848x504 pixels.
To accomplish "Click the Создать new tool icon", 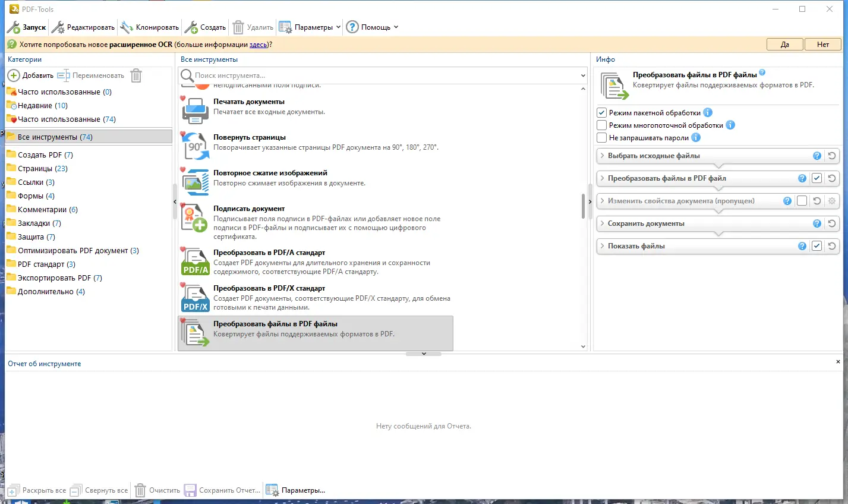I will [191, 27].
